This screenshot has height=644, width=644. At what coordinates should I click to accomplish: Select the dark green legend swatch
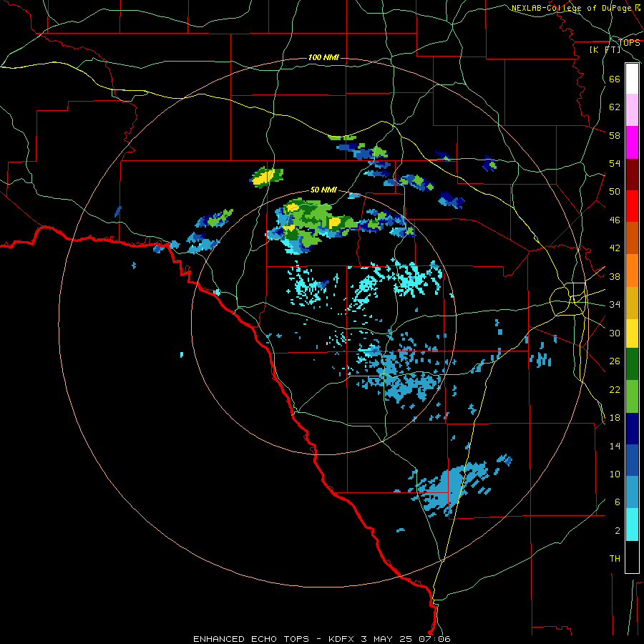coord(632,364)
